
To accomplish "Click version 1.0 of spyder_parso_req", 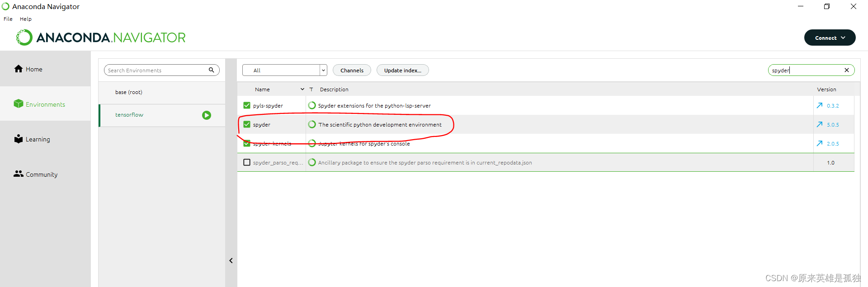I will (831, 163).
